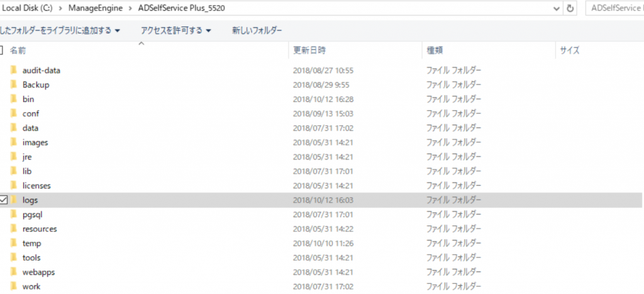Screen dimensions: 644x294
Task: Click the jre folder icon
Action: (14, 156)
